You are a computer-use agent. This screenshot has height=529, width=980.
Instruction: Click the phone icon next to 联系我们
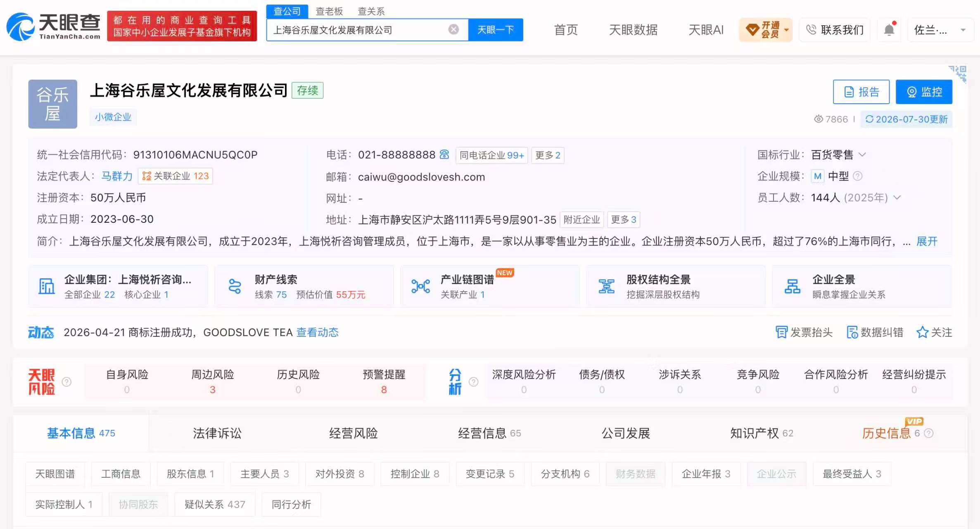811,29
